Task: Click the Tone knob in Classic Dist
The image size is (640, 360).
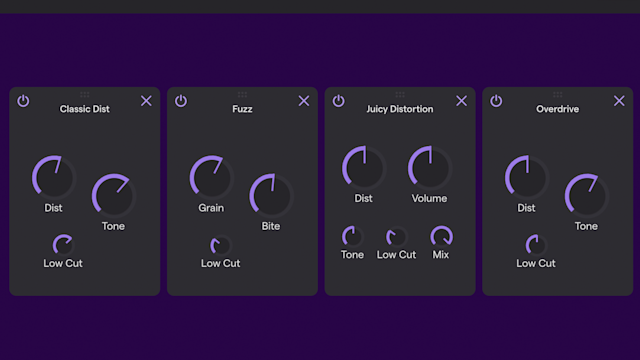Action: 113,196
